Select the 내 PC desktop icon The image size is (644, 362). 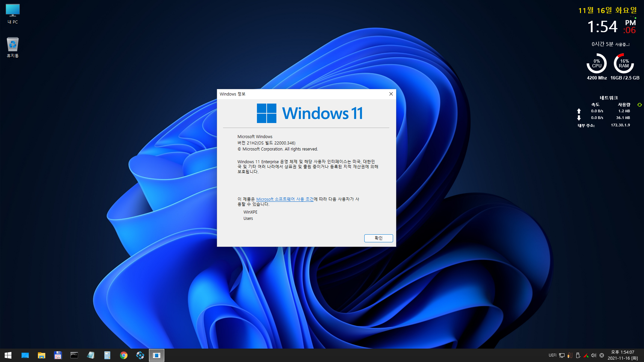(13, 14)
